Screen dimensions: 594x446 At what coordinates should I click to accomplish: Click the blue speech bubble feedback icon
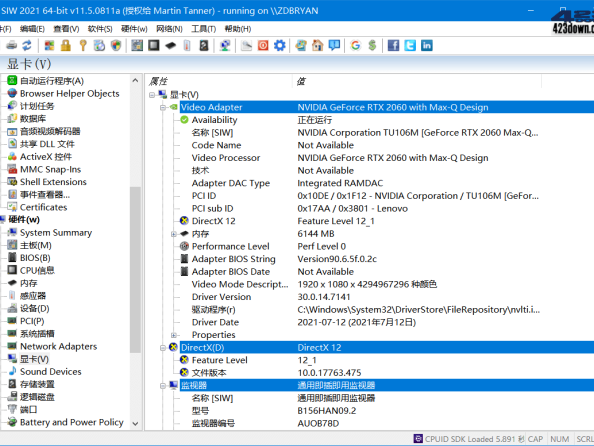(x=334, y=45)
